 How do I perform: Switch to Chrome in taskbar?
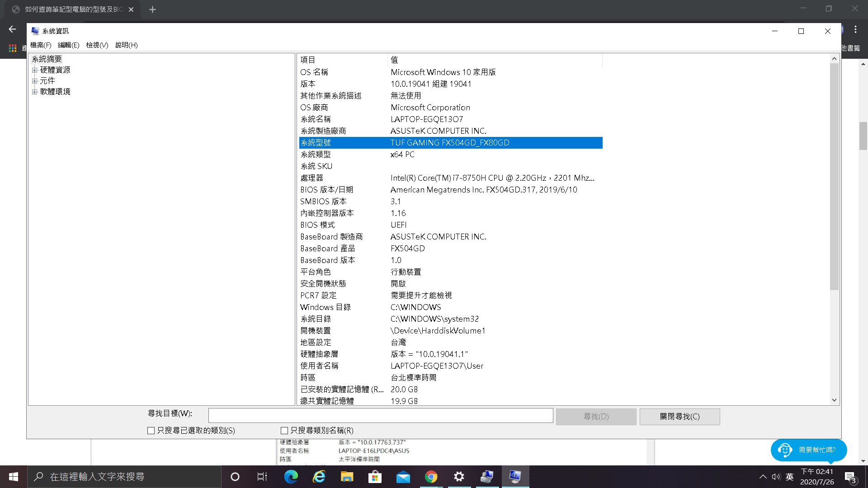click(x=431, y=477)
